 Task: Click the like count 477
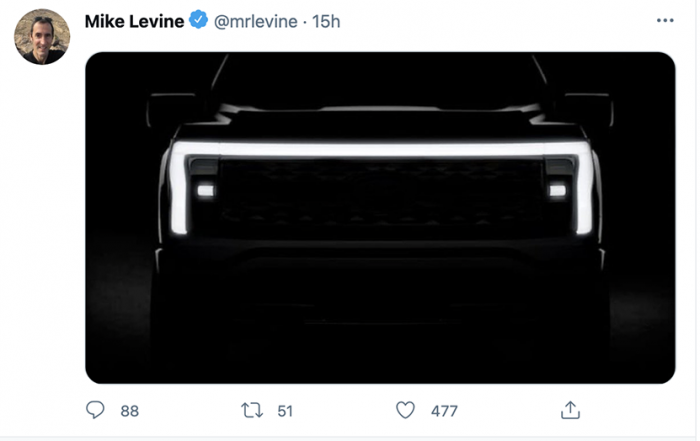[x=444, y=410]
